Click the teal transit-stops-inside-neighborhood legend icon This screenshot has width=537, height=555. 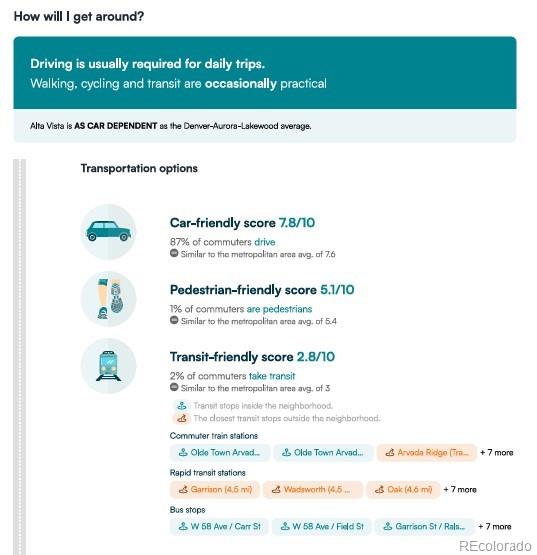pyautogui.click(x=182, y=406)
